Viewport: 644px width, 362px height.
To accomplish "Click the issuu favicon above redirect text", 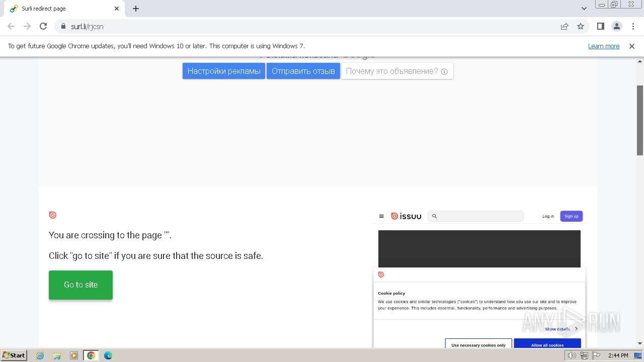I will (x=53, y=215).
